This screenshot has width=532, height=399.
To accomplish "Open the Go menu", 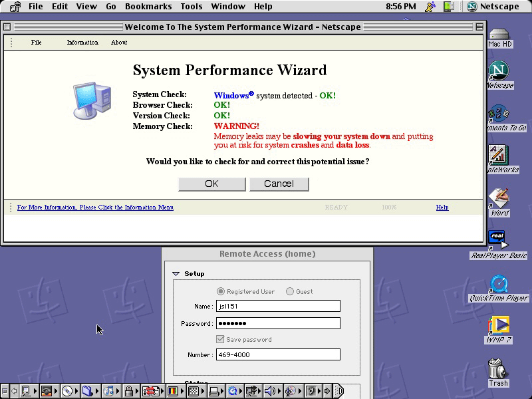I will [111, 7].
